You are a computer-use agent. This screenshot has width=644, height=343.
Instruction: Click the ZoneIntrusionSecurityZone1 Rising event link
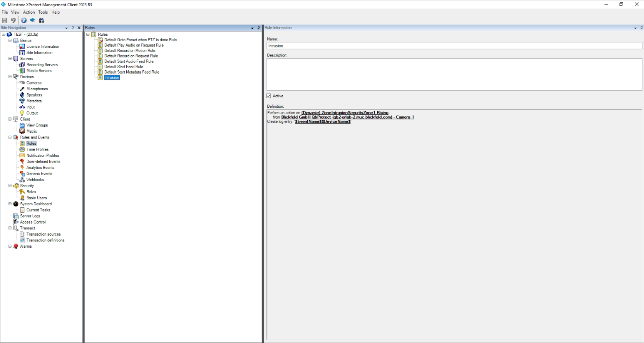coord(345,113)
